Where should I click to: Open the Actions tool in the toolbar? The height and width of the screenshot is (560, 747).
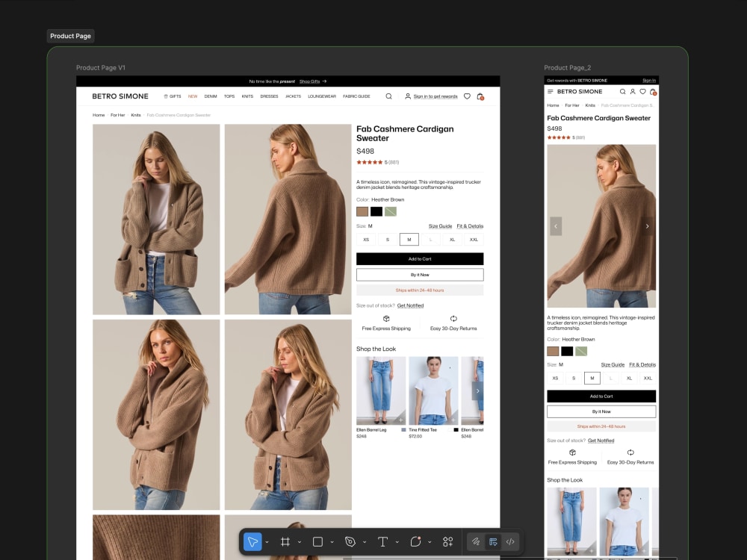coord(447,542)
